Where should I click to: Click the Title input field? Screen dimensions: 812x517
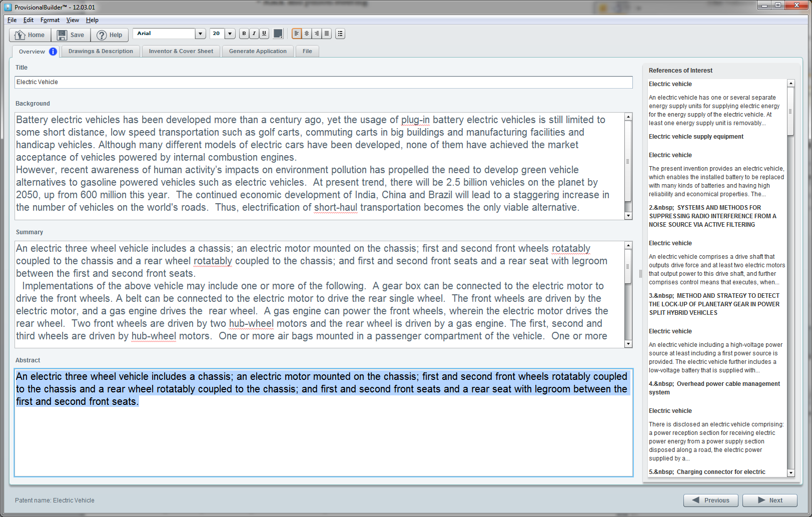[x=324, y=82]
